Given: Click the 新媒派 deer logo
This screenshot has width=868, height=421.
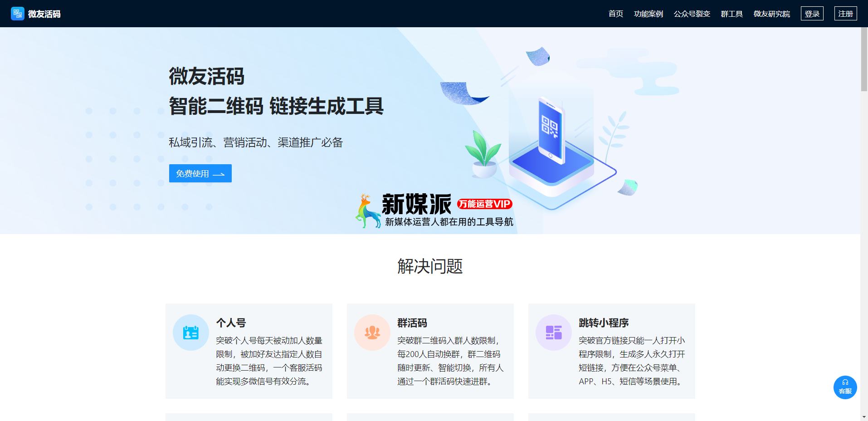Looking at the screenshot, I should (367, 211).
